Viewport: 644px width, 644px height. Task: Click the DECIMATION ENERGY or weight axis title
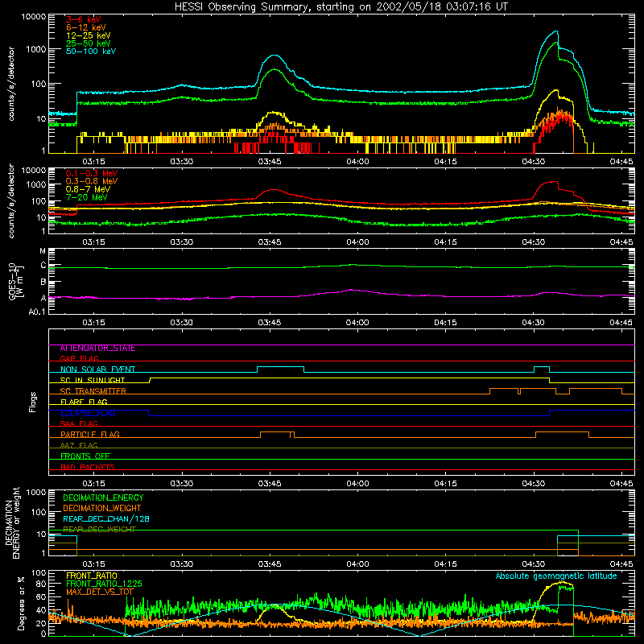click(12, 522)
